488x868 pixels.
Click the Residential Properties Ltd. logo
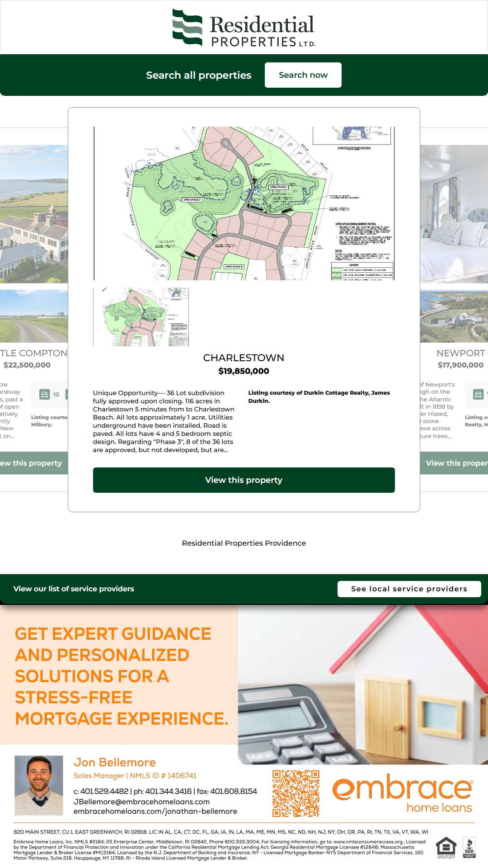coord(244,28)
